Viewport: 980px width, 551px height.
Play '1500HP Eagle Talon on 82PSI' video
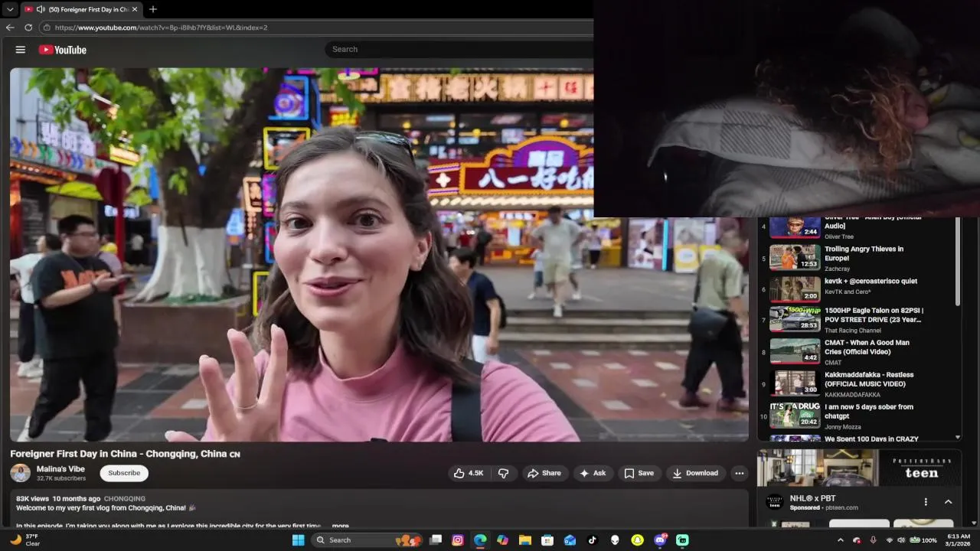(857, 320)
